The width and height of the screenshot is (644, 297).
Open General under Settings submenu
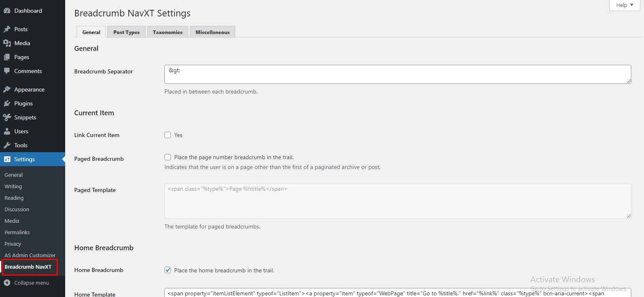(14, 175)
